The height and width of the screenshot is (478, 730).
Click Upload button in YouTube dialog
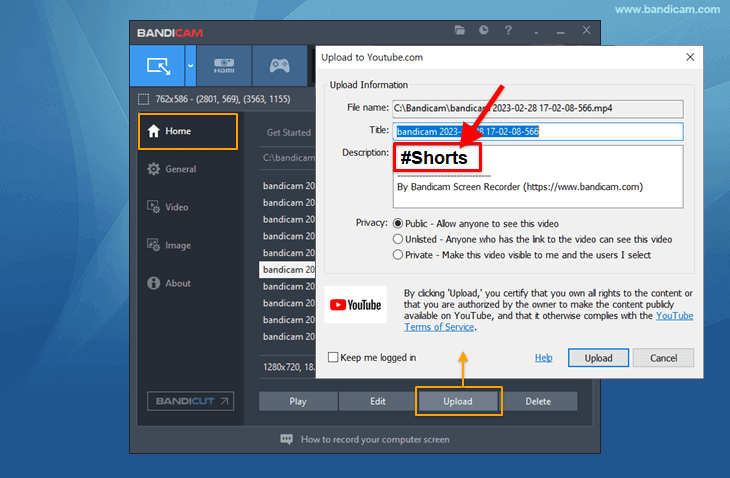pos(598,358)
